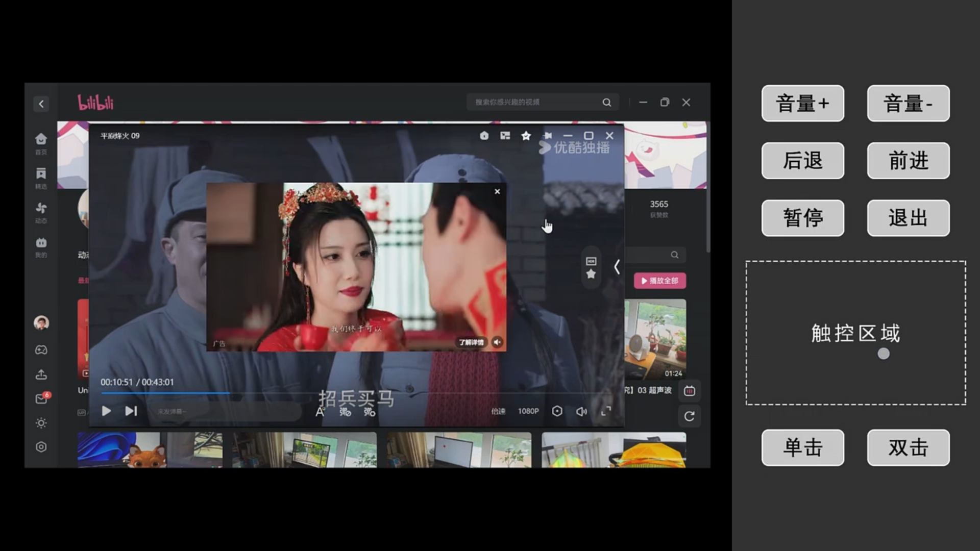Open the player's hexagon settings icon
Screen dimensions: 980x551
(x=557, y=411)
